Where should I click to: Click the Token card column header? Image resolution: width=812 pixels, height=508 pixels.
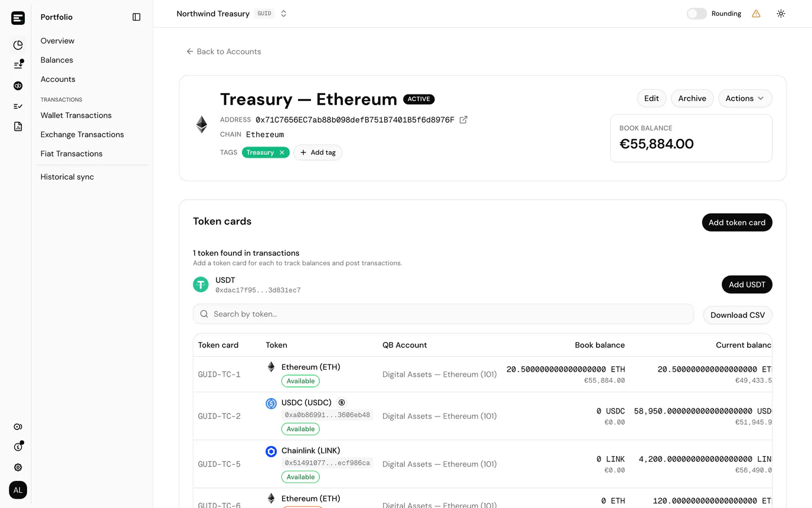[218, 345]
